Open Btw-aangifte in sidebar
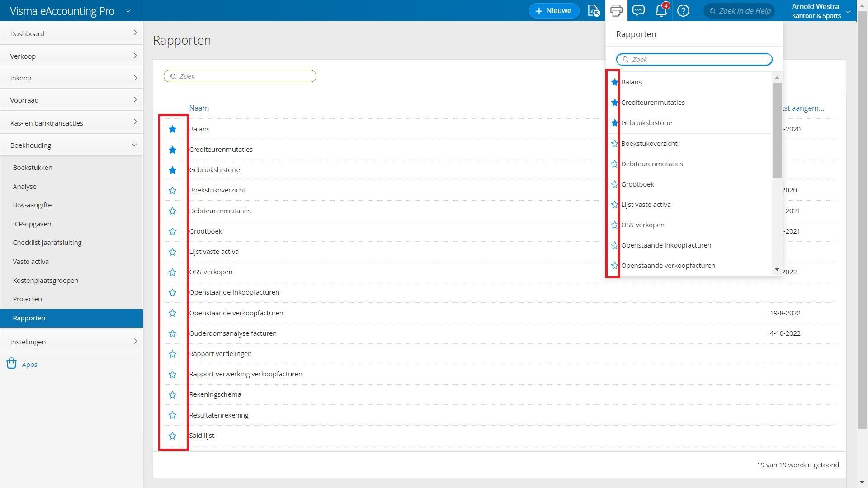Image resolution: width=868 pixels, height=488 pixels. click(x=32, y=205)
